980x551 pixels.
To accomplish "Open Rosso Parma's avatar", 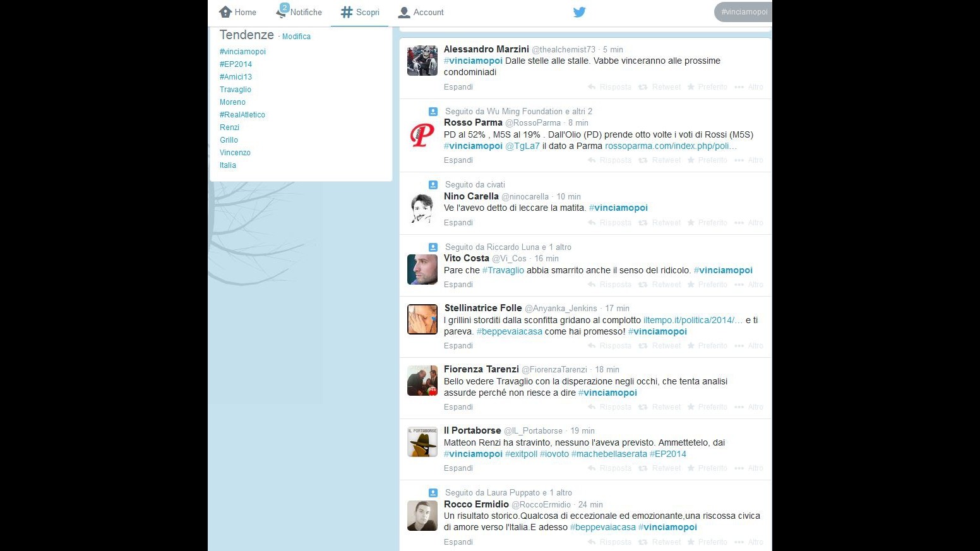I will pos(422,134).
